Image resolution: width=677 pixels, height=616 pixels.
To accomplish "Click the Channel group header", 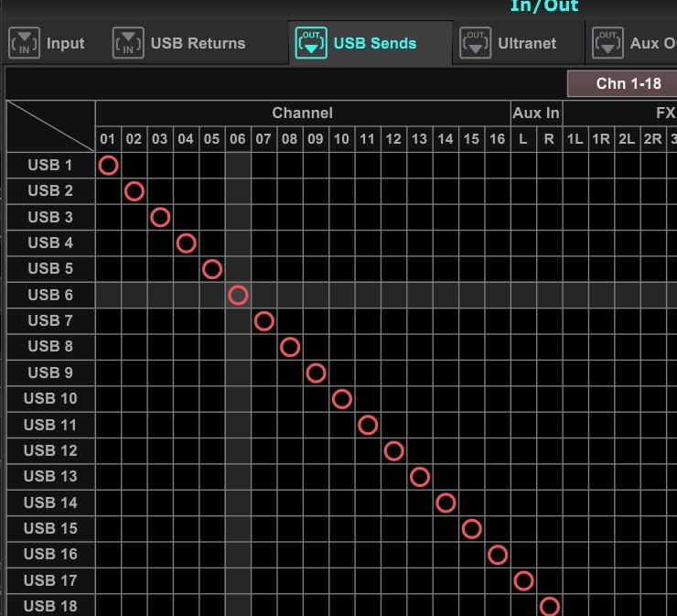I will (x=303, y=113).
